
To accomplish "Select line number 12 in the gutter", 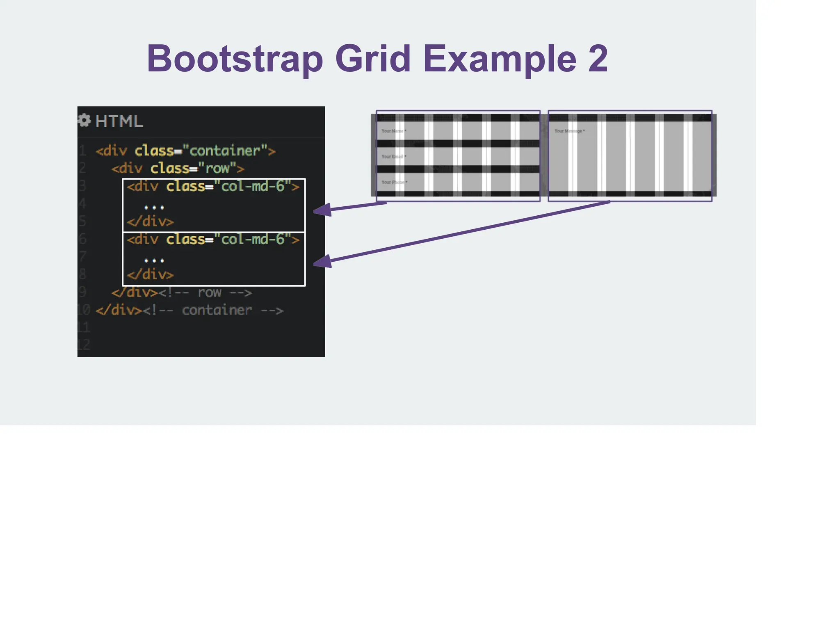I will [84, 345].
